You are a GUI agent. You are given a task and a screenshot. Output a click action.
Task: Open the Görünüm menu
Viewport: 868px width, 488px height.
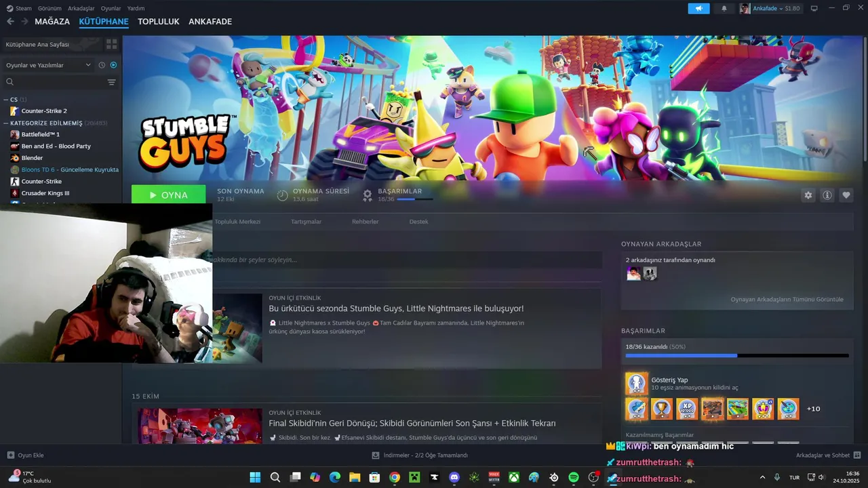tap(50, 8)
